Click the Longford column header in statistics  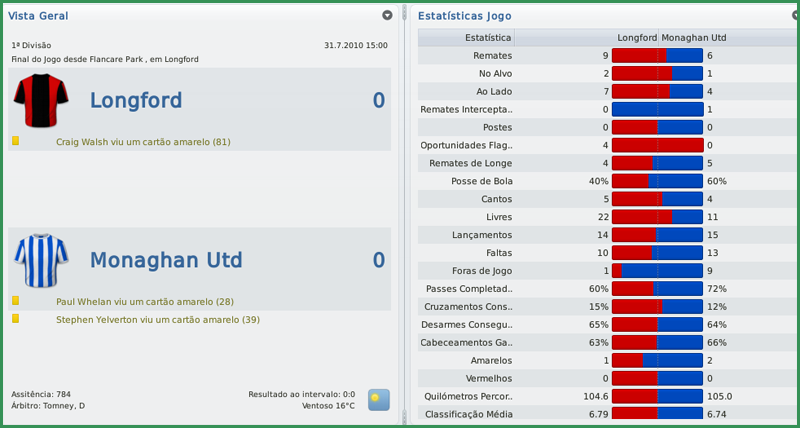637,38
